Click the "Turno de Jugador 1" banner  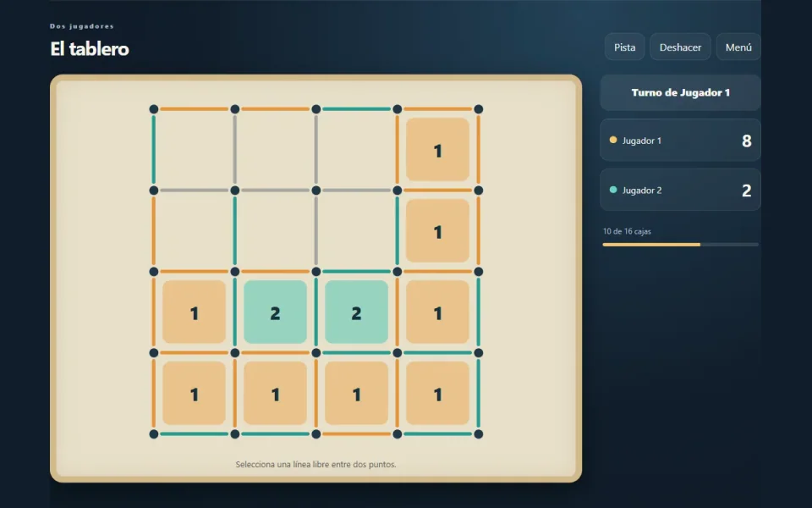(680, 93)
